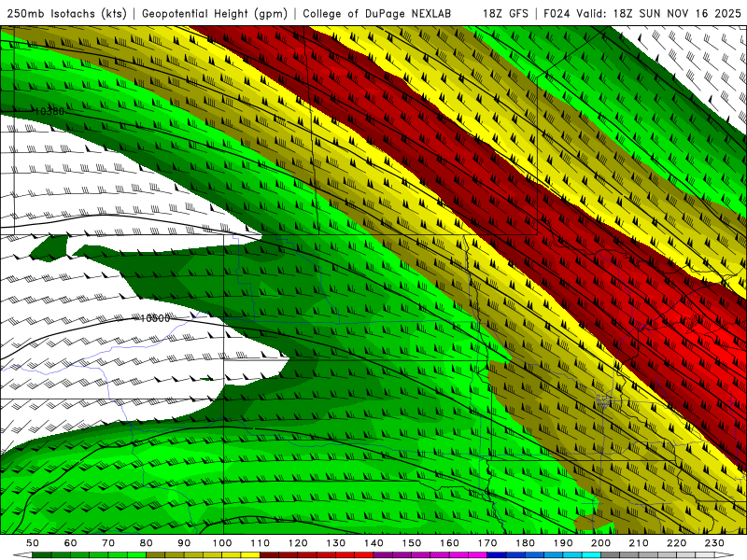
Task: Click the '70' value on the color scale
Action: pos(108,543)
